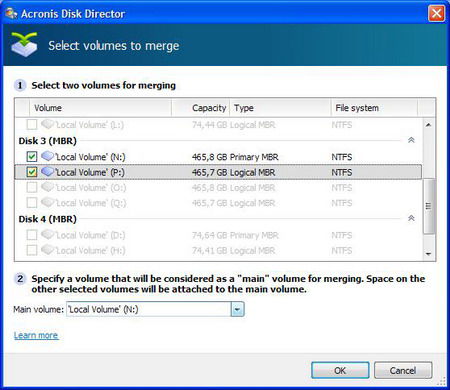Toggle the Local Volume (O:) checkbox
The width and height of the screenshot is (450, 390).
[32, 187]
